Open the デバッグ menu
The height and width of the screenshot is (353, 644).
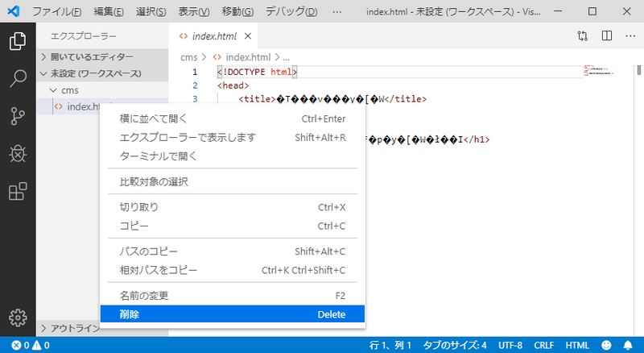tap(291, 11)
